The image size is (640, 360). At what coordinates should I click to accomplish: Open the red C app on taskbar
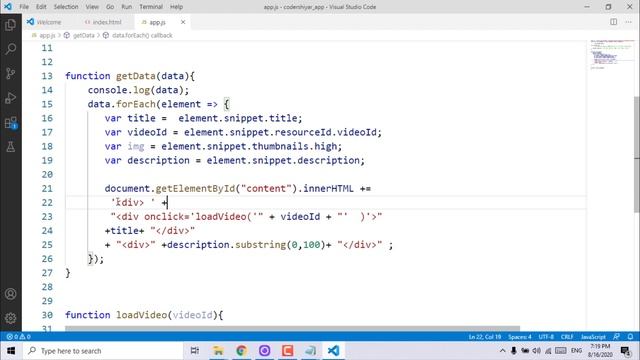point(287,351)
